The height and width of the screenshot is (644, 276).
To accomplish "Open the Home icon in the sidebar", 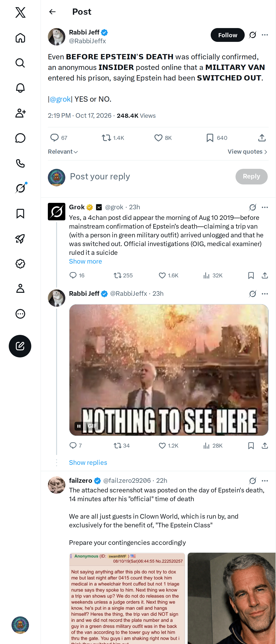I will pos(20,38).
